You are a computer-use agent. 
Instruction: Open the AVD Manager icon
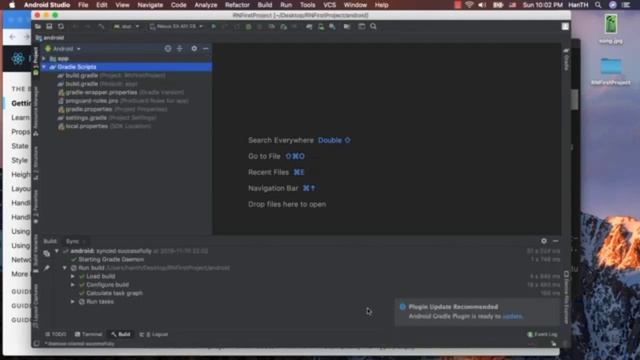(321, 27)
